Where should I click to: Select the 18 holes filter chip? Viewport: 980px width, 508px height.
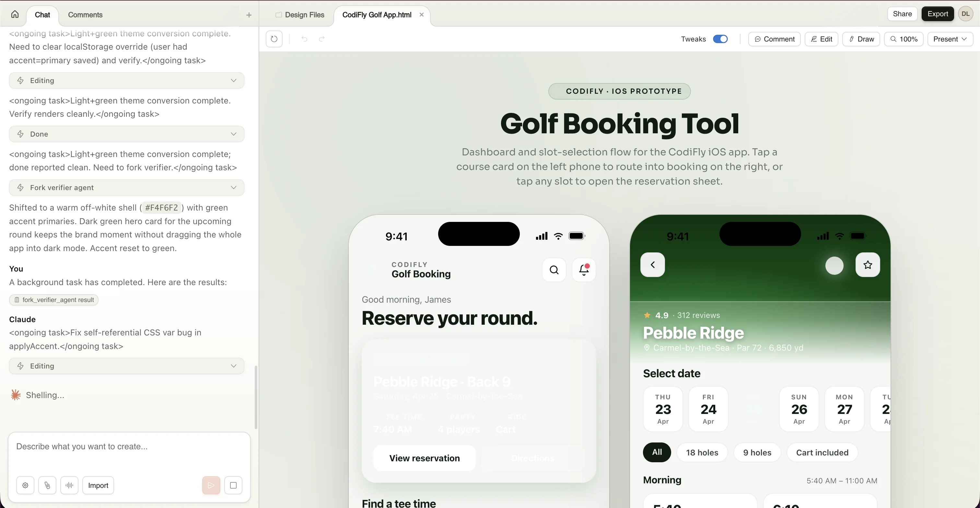point(702,453)
